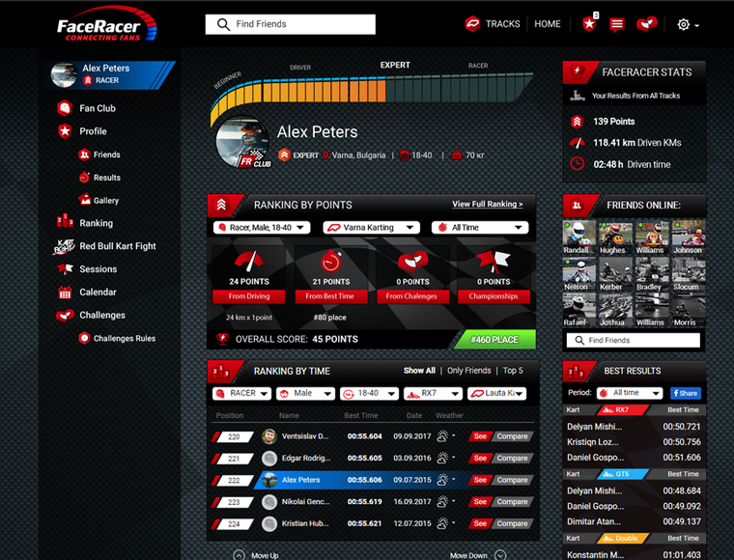
Task: Select the GT5 kart header in Best Results
Action: 623,474
